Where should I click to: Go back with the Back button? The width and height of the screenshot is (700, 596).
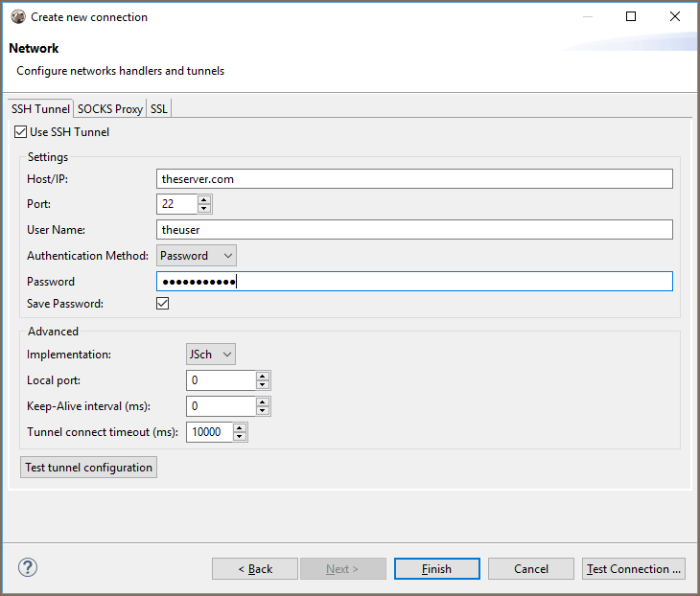[x=255, y=569]
